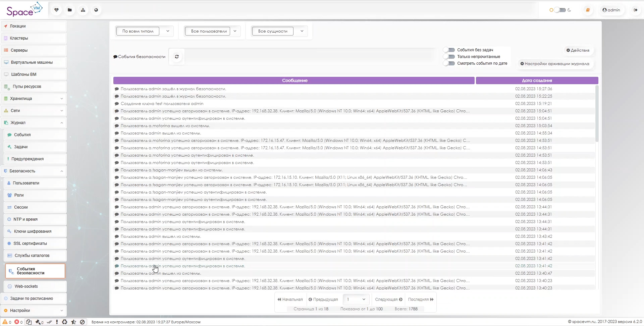Viewport: 644px width, 326px height.
Task: Open Роли in the sidebar
Action: coord(35,195)
